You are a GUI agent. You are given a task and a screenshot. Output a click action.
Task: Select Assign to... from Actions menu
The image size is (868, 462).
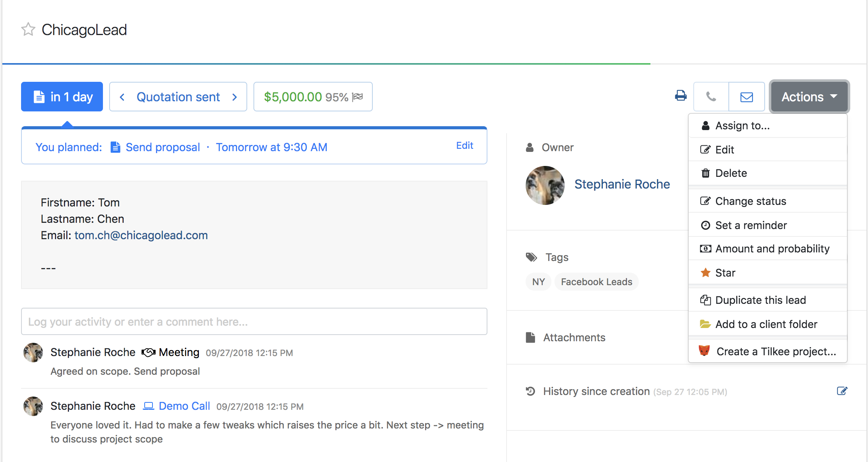742,126
